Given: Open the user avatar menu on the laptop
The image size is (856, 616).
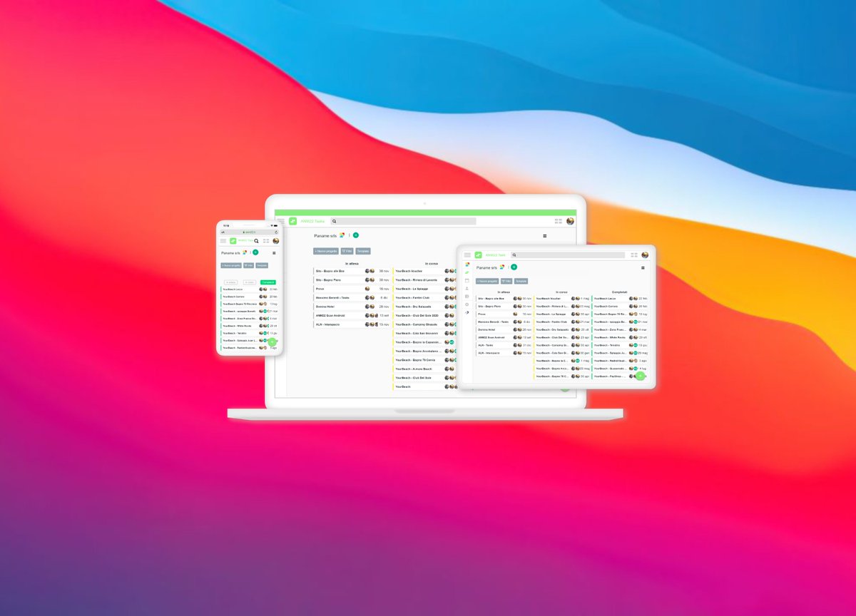Looking at the screenshot, I should [x=570, y=221].
